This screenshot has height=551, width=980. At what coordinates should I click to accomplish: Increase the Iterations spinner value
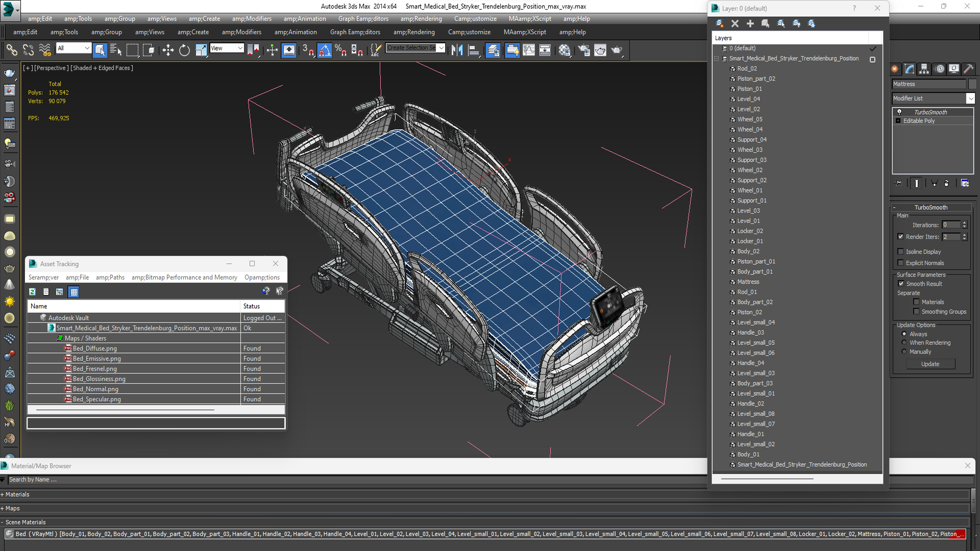(964, 223)
